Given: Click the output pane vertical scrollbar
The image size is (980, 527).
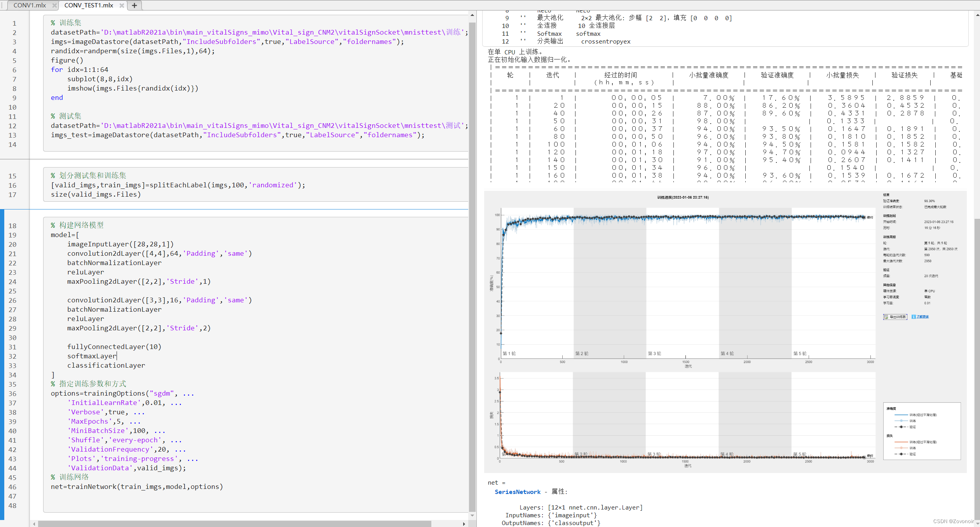Looking at the screenshot, I should (977, 365).
